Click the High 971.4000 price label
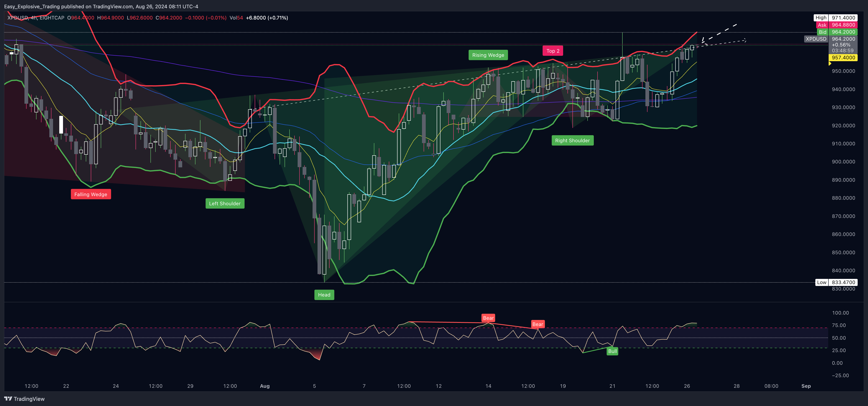Screen dimensions: 868x406 (x=836, y=18)
